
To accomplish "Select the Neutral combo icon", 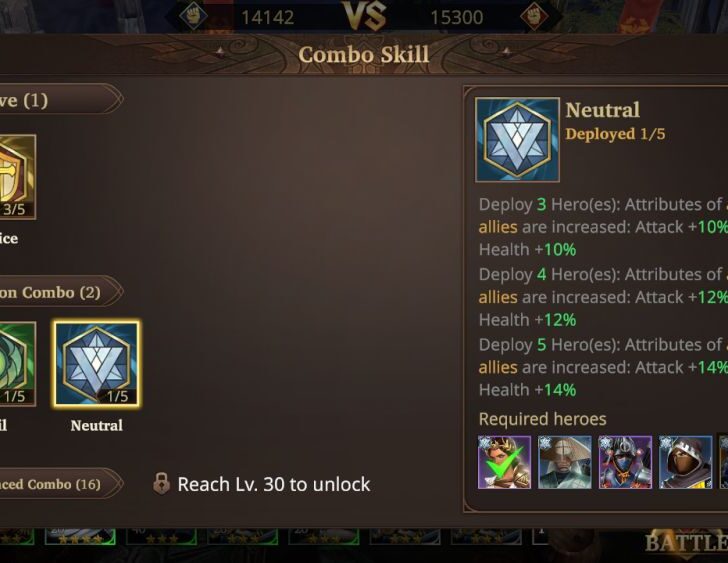I will [97, 364].
